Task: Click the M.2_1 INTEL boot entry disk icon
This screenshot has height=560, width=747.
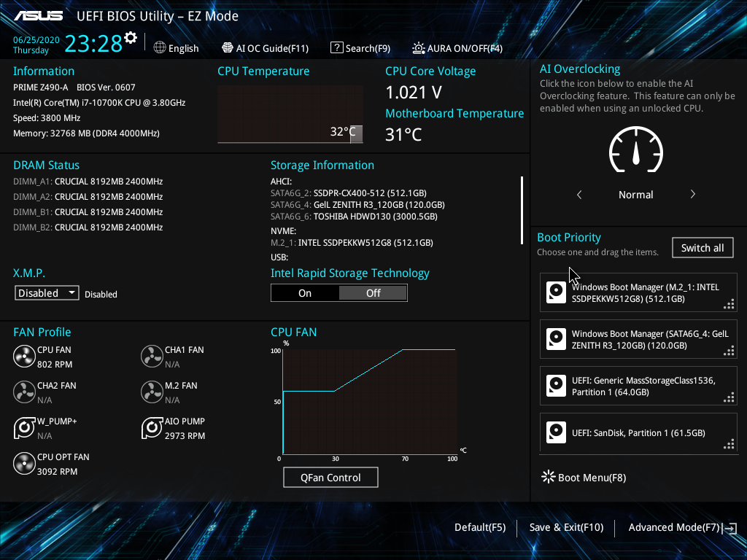Action: 555,292
